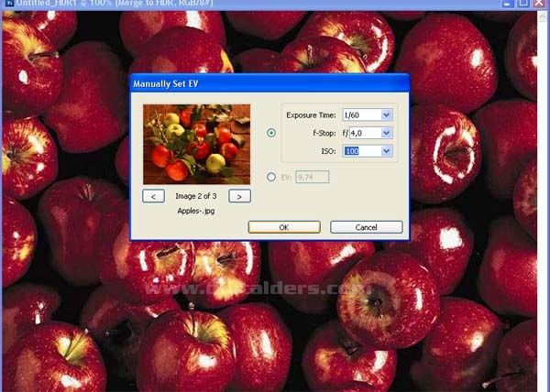Screen dimensions: 550x392
Task: Click the Manually Set EV title bar
Action: [269, 84]
